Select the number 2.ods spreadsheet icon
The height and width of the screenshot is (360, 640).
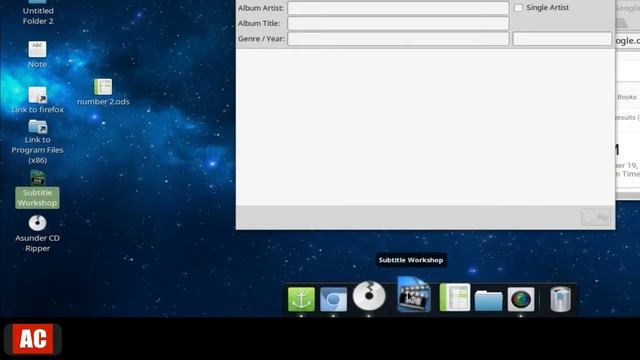tap(103, 92)
